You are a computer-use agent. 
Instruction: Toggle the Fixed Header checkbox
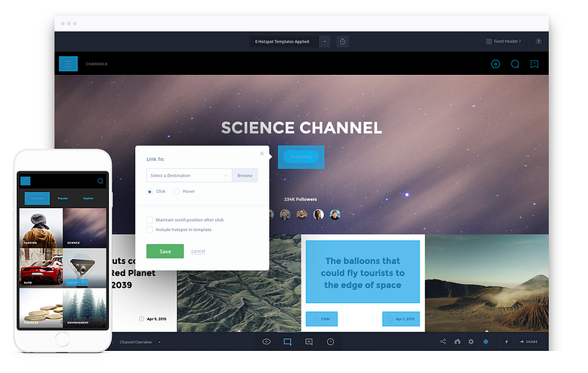[489, 41]
